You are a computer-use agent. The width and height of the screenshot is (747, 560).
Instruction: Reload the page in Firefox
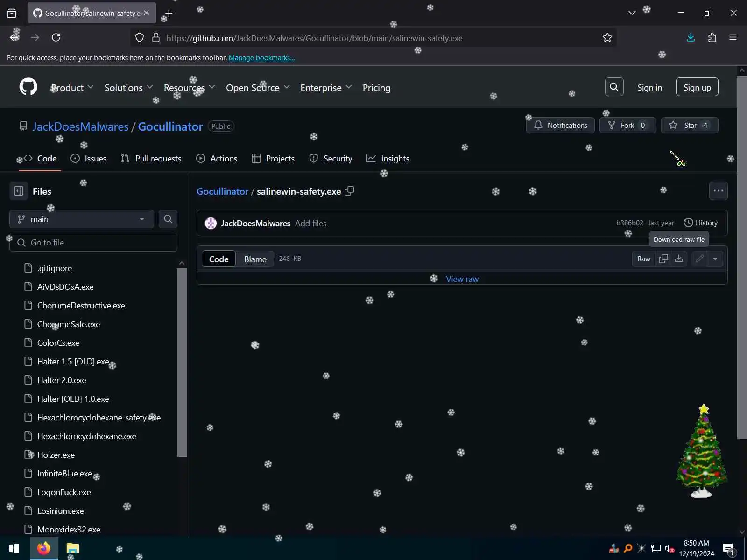point(56,37)
